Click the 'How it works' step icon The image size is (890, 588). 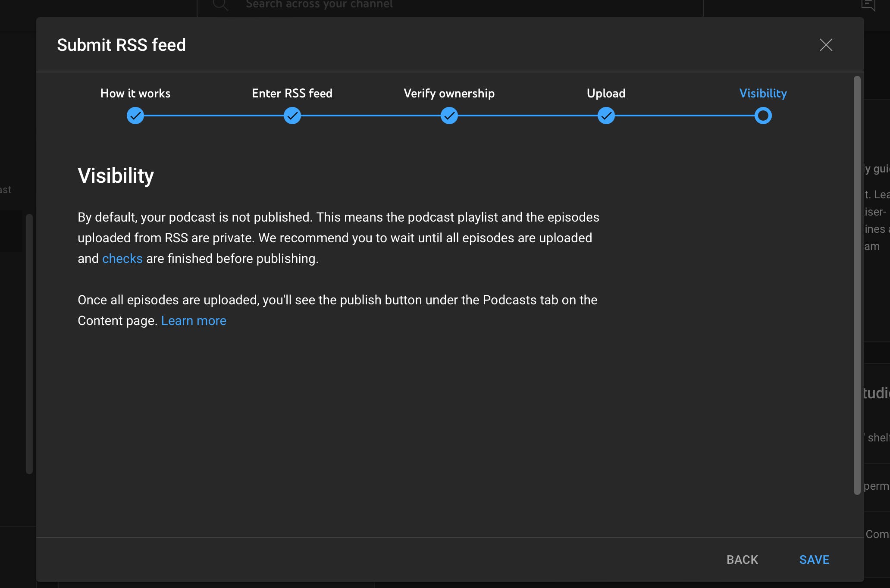(135, 116)
